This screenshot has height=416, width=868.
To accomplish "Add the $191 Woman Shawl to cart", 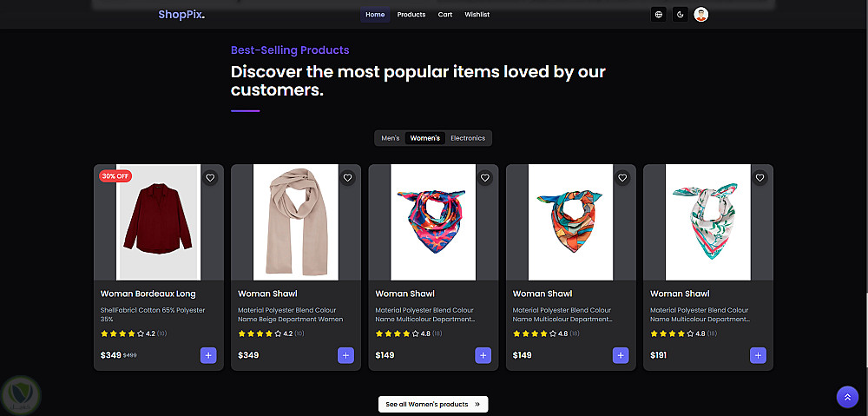I will 758,355.
